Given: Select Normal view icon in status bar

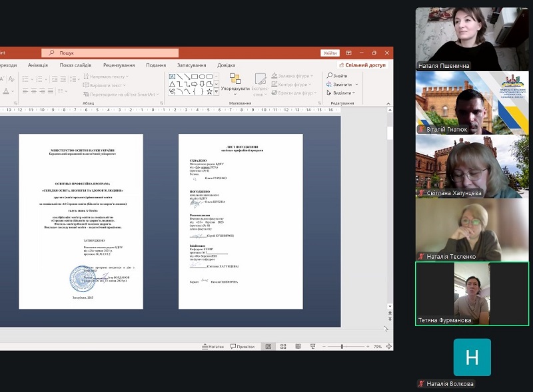Looking at the screenshot, I should pyautogui.click(x=268, y=347).
